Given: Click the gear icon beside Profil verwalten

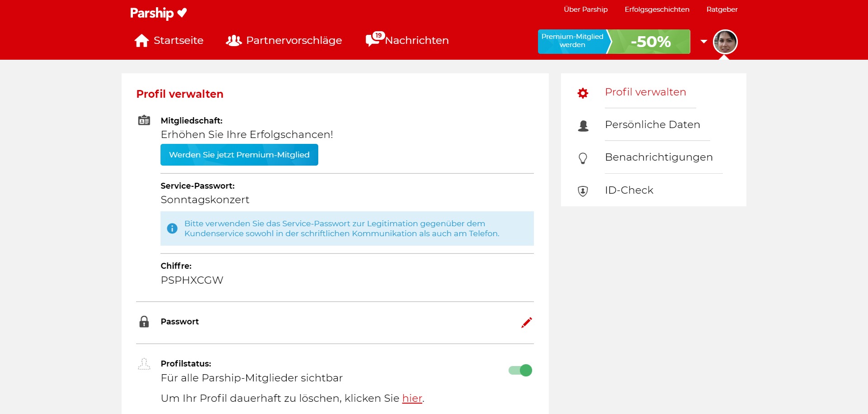Looking at the screenshot, I should [x=583, y=93].
